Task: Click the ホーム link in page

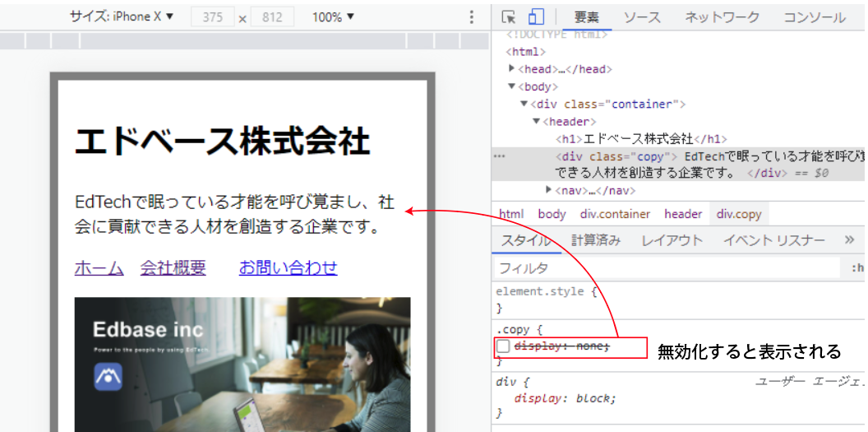Action: 99,268
